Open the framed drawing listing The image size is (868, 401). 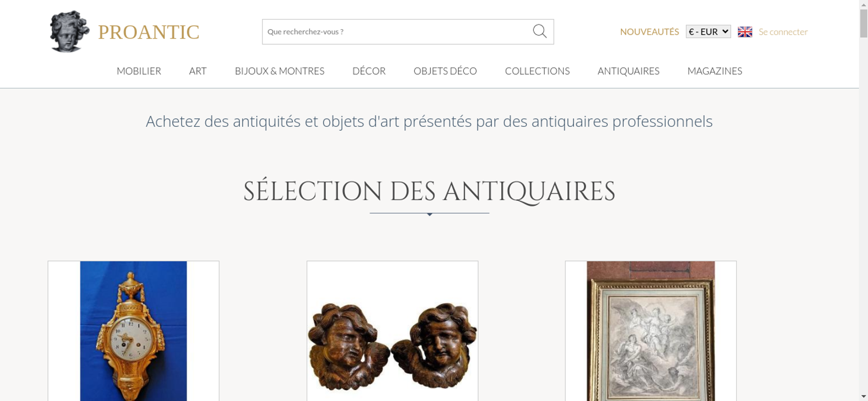coord(651,331)
